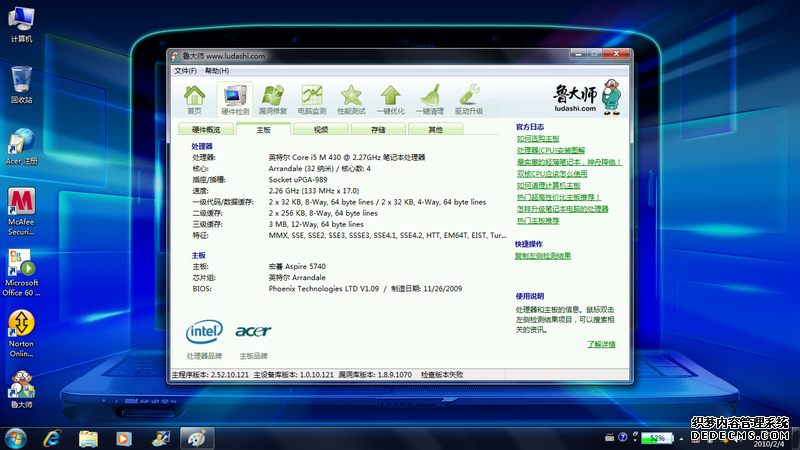
Task: Click the 了解详情 link
Action: click(601, 344)
